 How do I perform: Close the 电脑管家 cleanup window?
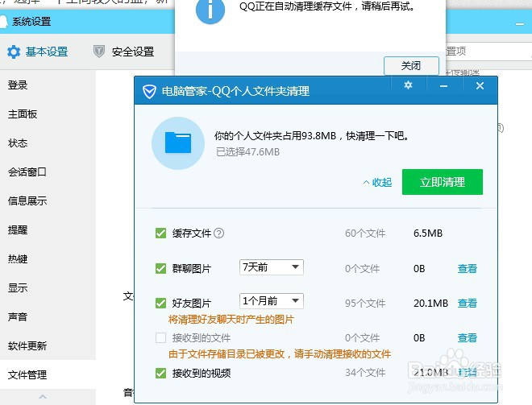pos(480,85)
